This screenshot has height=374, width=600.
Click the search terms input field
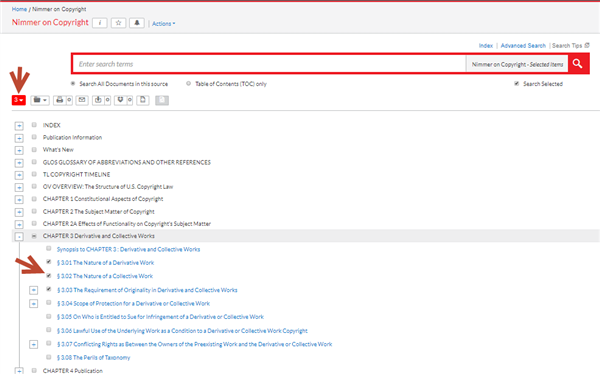click(269, 64)
